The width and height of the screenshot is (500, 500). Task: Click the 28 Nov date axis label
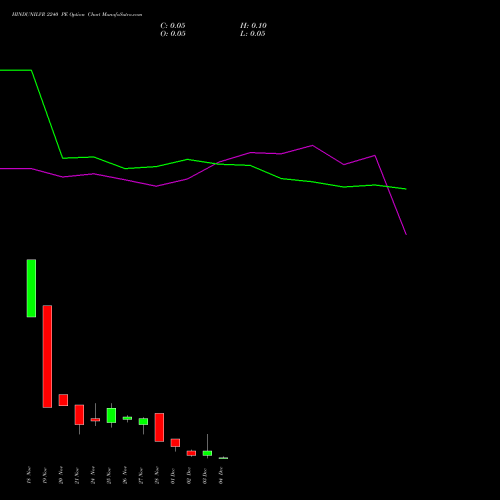coord(157,475)
